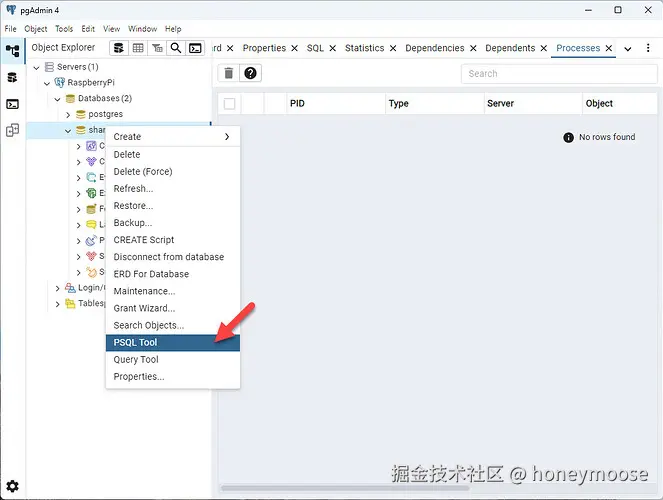Image resolution: width=663 pixels, height=500 pixels.
Task: Open settings gear at sidebar bottom
Action: (x=12, y=486)
